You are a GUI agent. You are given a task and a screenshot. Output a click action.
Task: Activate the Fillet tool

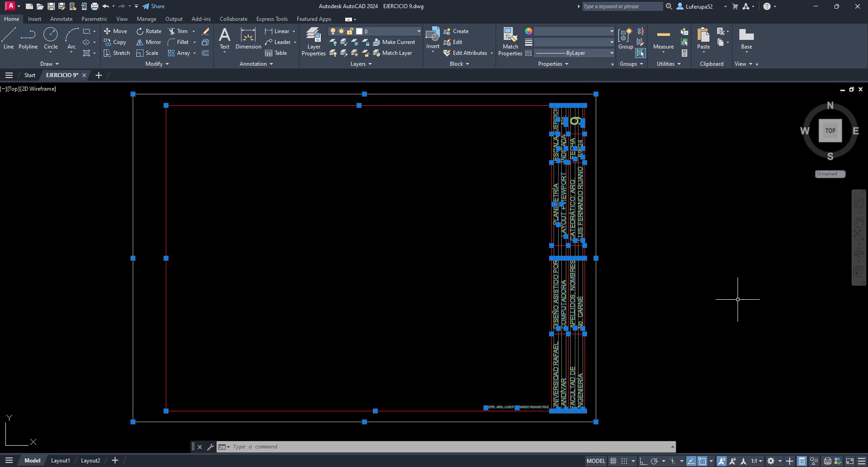point(178,42)
